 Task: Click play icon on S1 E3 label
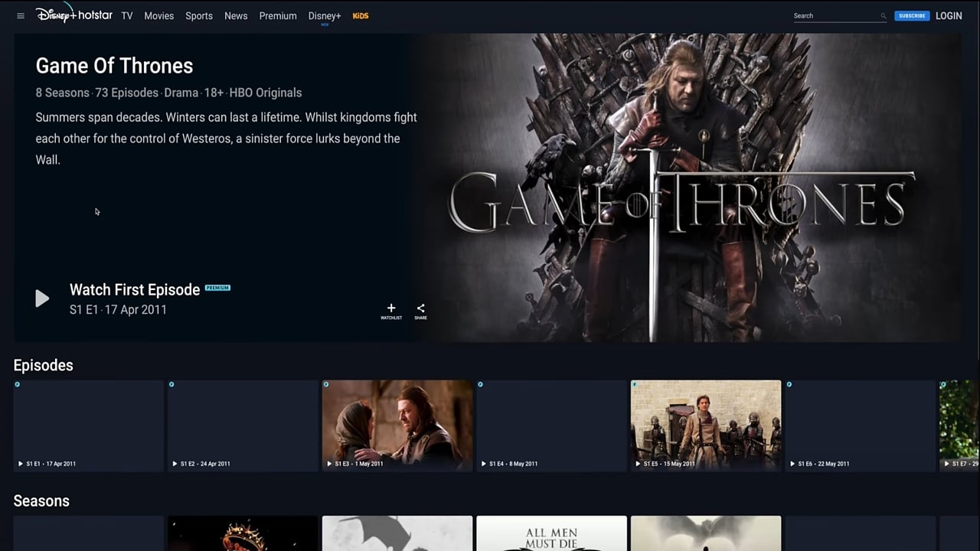pos(329,464)
